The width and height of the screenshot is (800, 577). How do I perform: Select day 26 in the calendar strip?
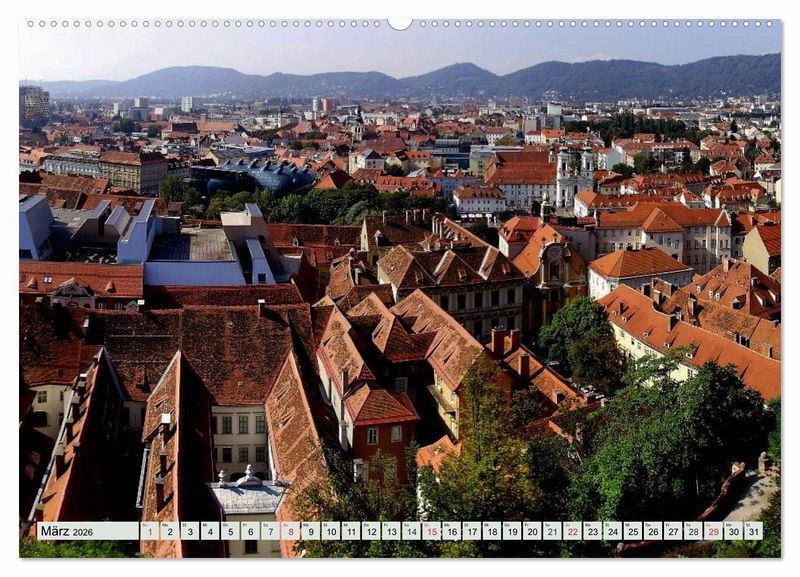[x=654, y=531]
